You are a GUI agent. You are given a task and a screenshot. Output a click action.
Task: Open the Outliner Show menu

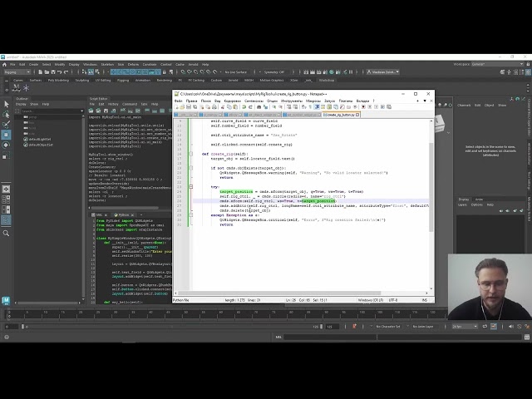[34, 104]
